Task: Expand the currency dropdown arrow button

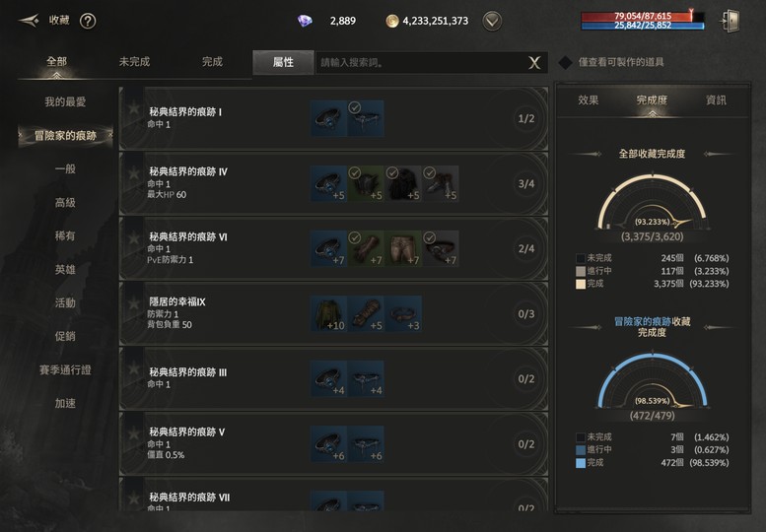Action: [492, 21]
